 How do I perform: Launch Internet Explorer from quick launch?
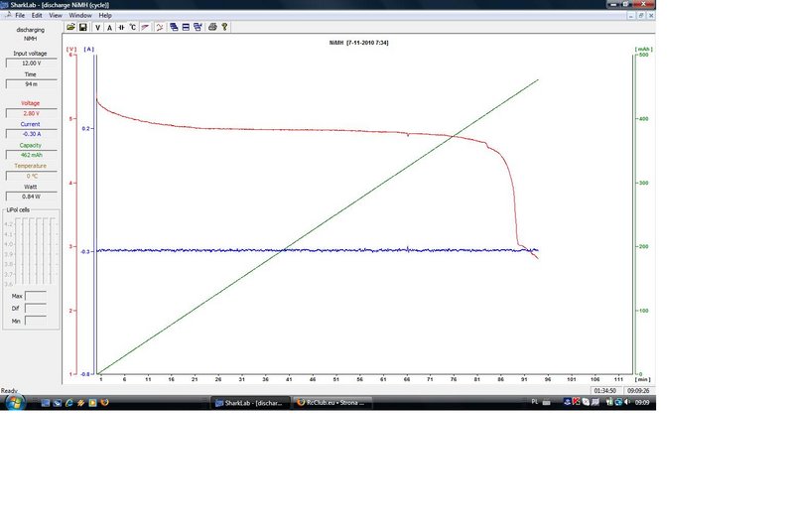pyautogui.click(x=68, y=403)
